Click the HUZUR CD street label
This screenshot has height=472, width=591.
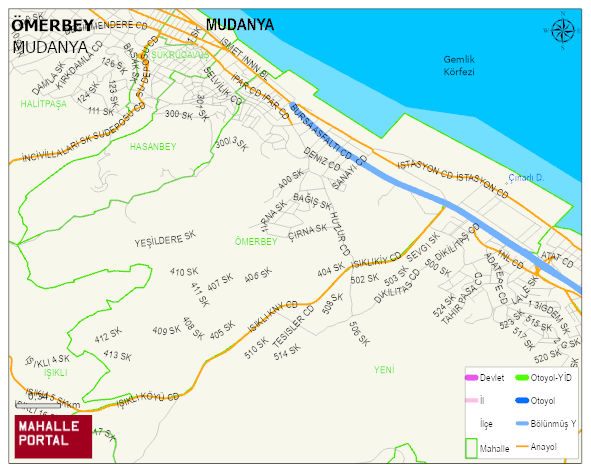pyautogui.click(x=340, y=233)
